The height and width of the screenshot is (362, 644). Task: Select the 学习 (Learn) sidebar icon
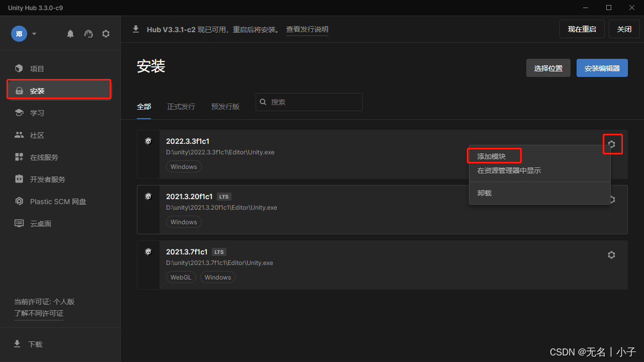point(37,113)
